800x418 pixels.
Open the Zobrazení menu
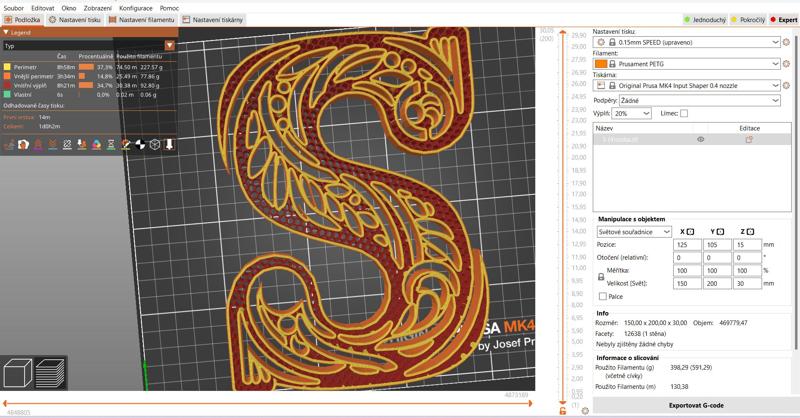(x=98, y=8)
